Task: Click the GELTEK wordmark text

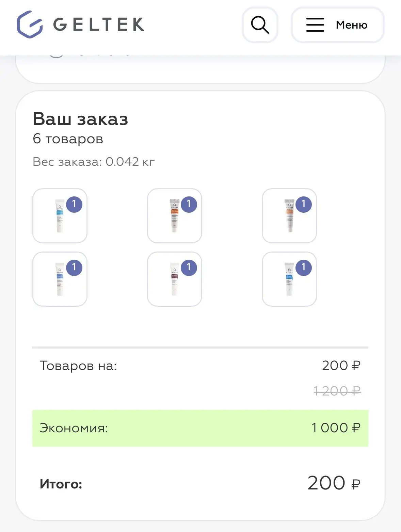Action: pos(99,25)
